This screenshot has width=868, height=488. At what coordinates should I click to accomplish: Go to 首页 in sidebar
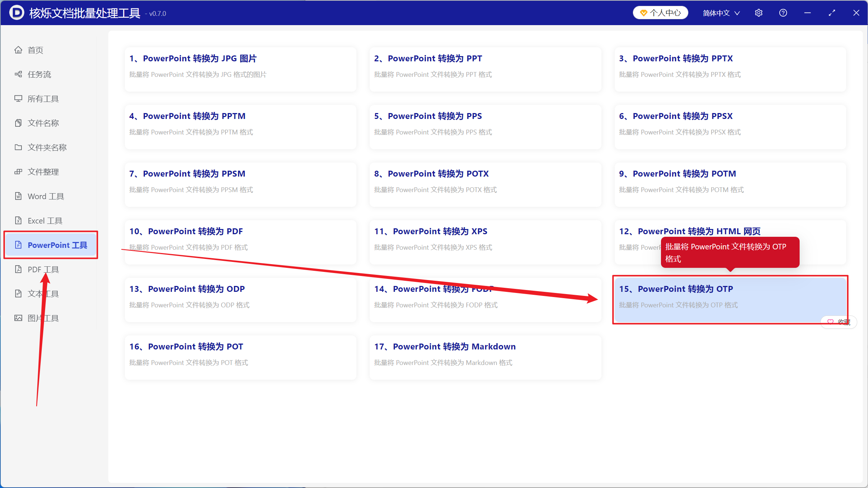click(x=50, y=50)
